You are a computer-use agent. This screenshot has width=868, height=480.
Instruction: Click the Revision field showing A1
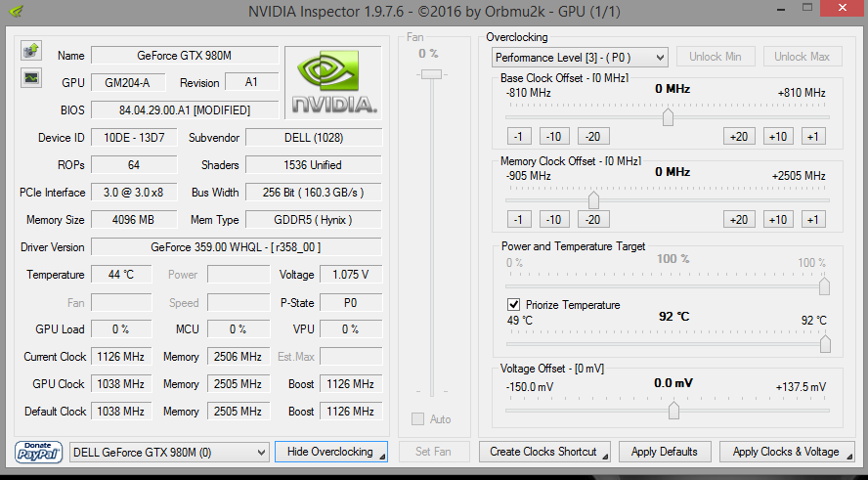(x=252, y=82)
